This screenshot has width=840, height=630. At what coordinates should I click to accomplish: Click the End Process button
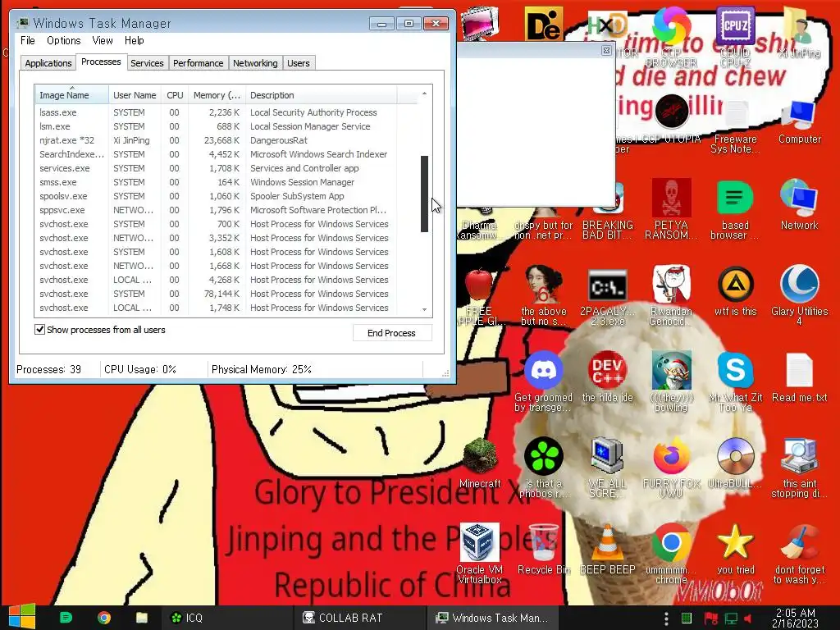pyautogui.click(x=391, y=333)
